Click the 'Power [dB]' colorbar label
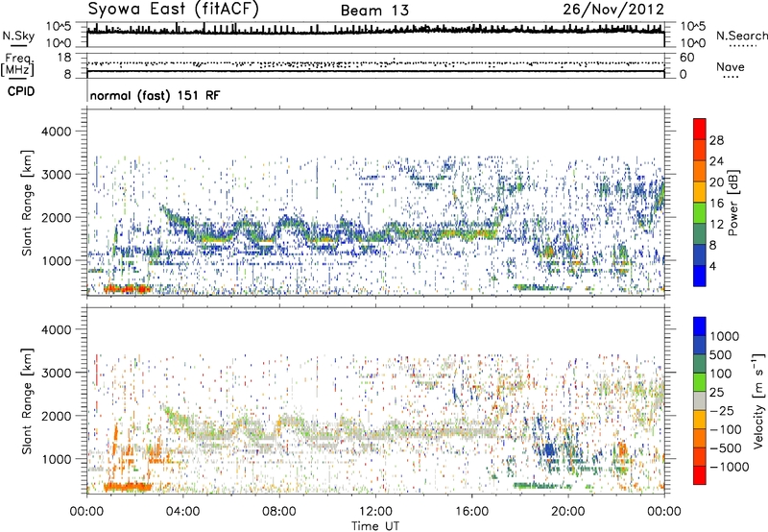The height and width of the screenshot is (532, 768). tap(732, 203)
